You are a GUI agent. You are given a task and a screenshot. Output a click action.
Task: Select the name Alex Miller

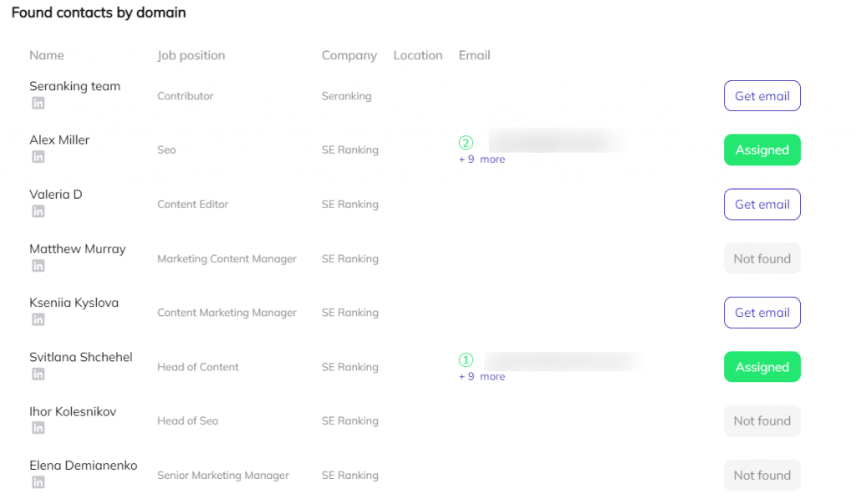[x=59, y=140]
